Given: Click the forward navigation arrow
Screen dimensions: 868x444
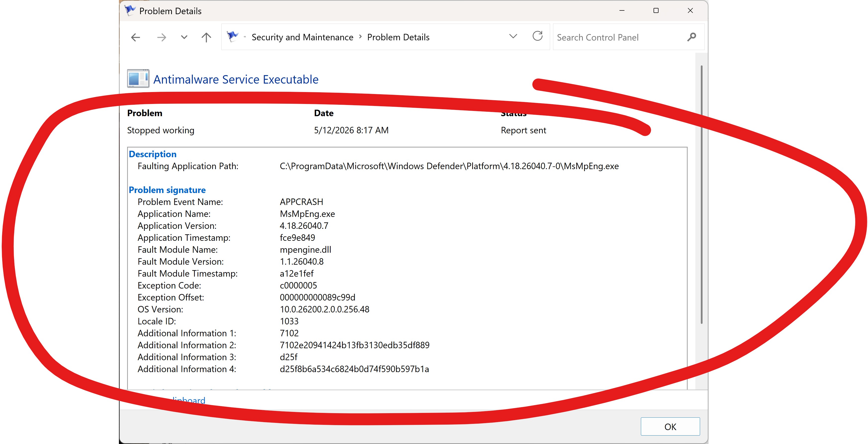Looking at the screenshot, I should point(161,37).
